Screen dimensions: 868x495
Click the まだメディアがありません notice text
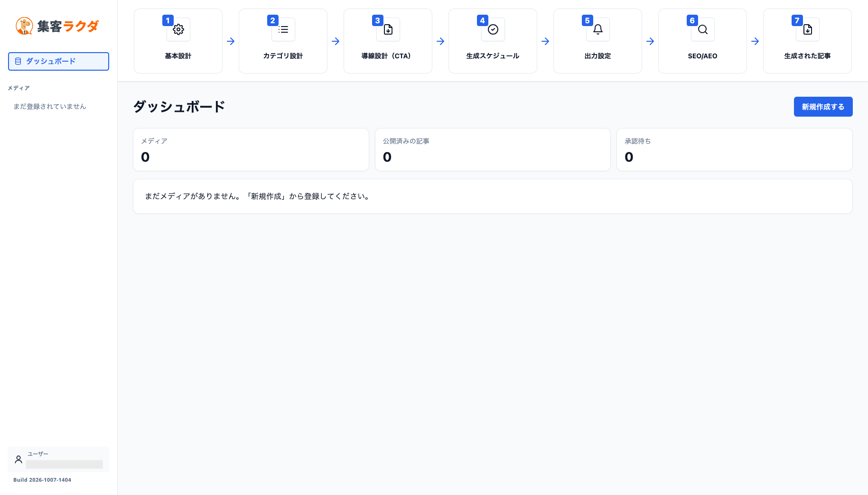click(x=258, y=196)
